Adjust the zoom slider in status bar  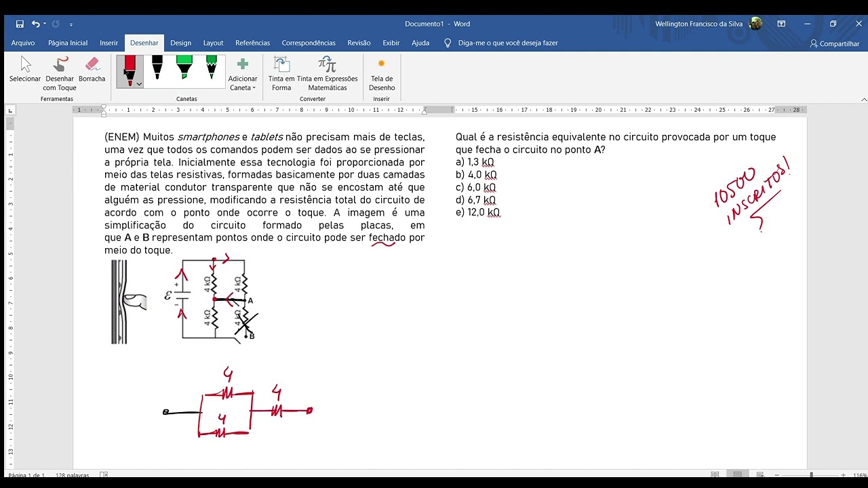tap(811, 475)
